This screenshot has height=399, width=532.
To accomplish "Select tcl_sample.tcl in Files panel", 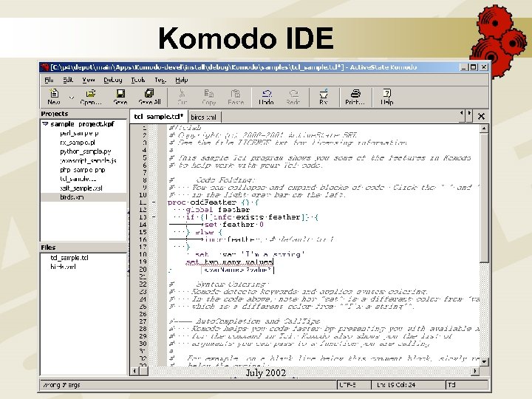I will (x=69, y=258).
